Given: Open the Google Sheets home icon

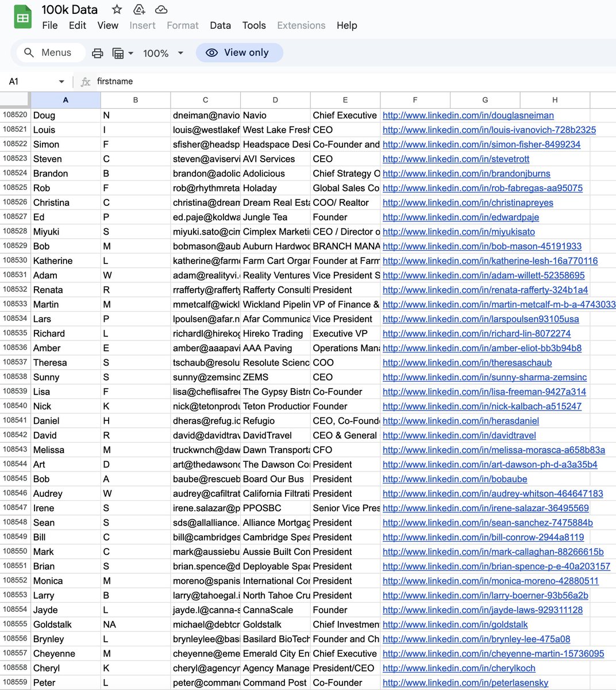Looking at the screenshot, I should pos(22,17).
